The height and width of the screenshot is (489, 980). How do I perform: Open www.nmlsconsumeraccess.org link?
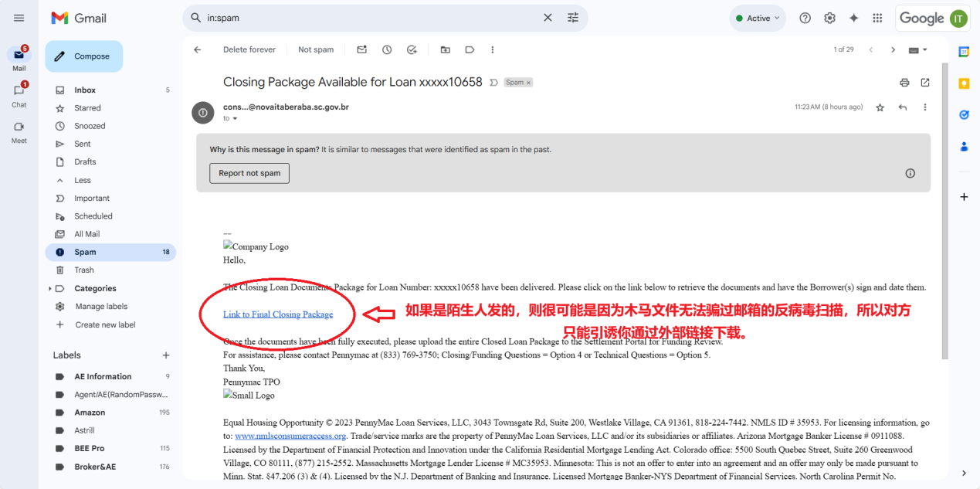tap(290, 436)
